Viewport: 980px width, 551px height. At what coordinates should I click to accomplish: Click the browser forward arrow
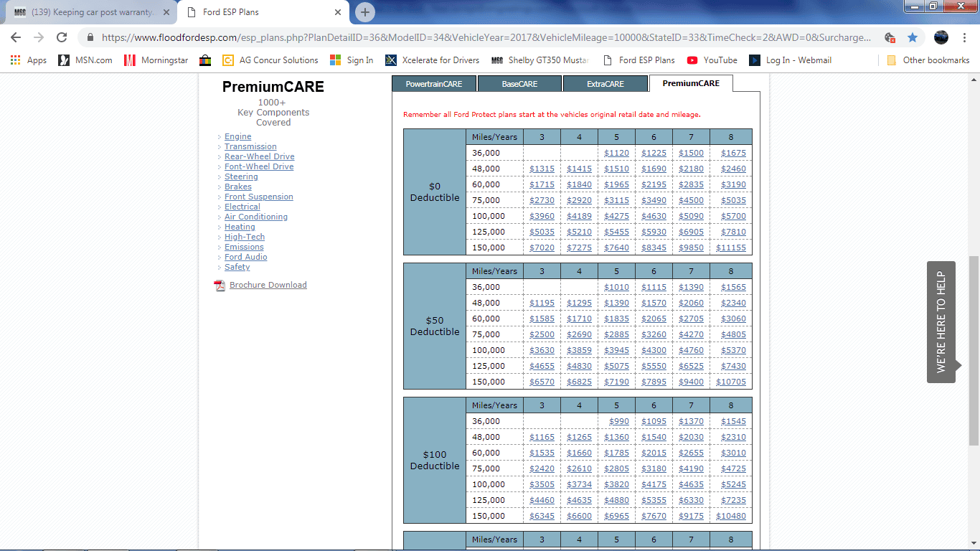[x=39, y=37]
